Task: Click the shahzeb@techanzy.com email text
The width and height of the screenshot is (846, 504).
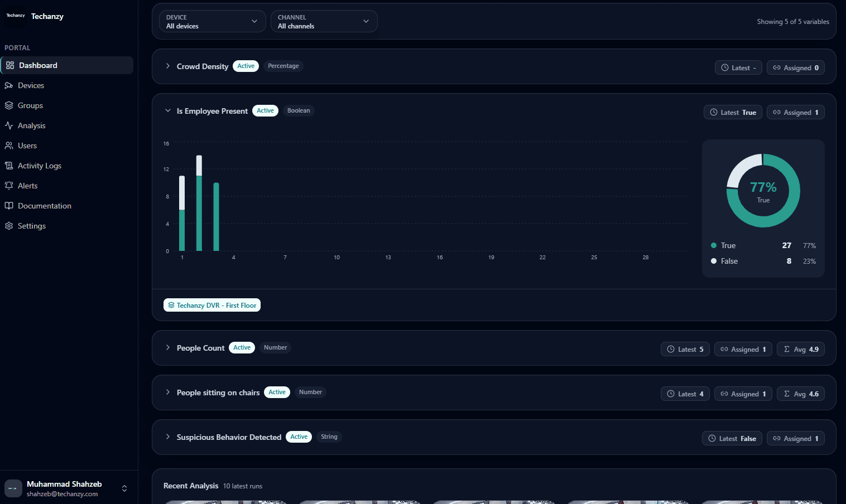Action: tap(62, 494)
